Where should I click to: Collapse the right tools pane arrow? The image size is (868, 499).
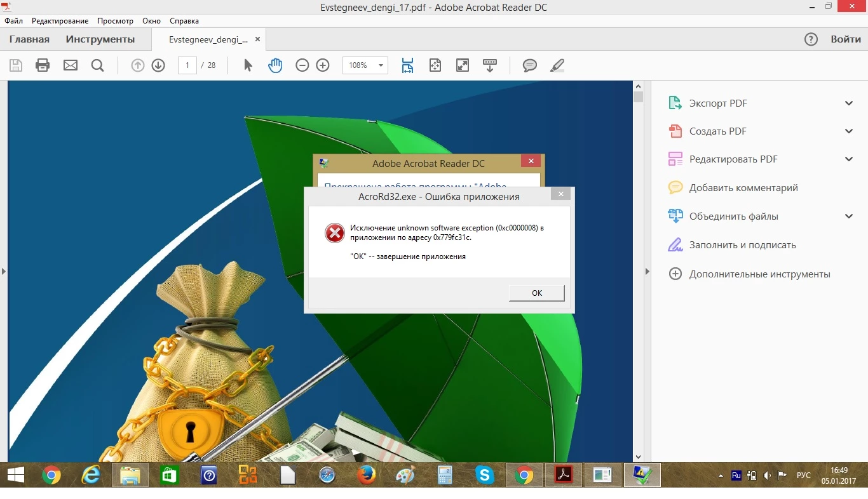648,272
